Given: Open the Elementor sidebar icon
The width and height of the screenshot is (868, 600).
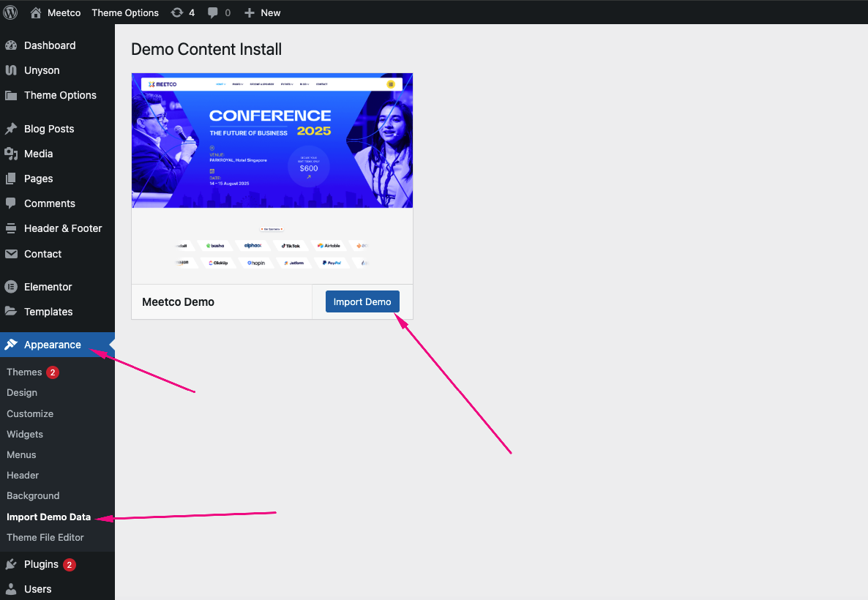Looking at the screenshot, I should (11, 287).
